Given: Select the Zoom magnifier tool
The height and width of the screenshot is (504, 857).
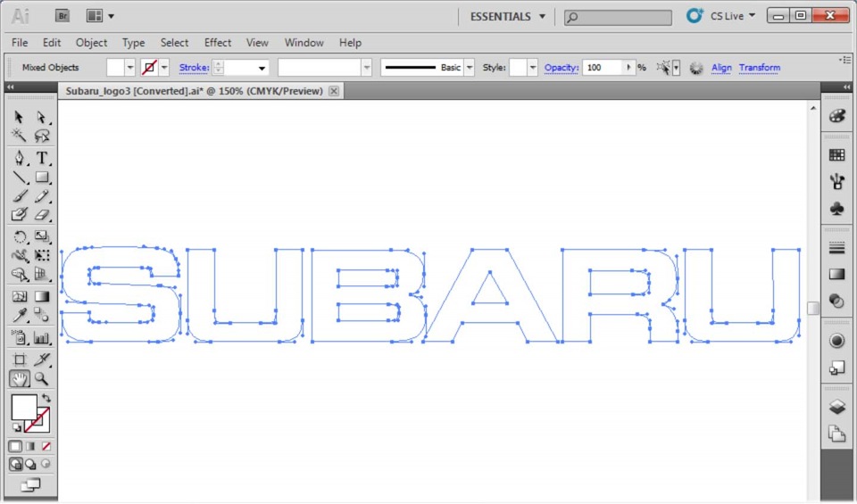Looking at the screenshot, I should [x=42, y=378].
